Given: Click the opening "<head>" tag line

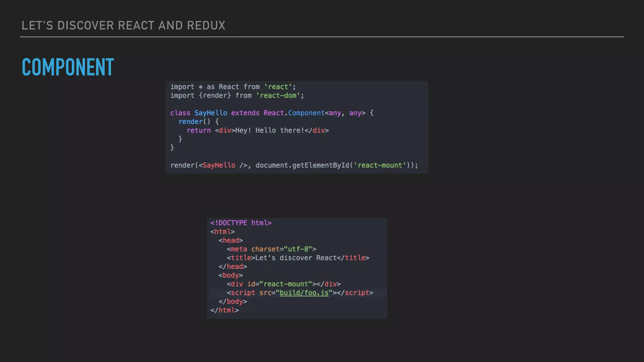Looking at the screenshot, I should click(x=231, y=240).
